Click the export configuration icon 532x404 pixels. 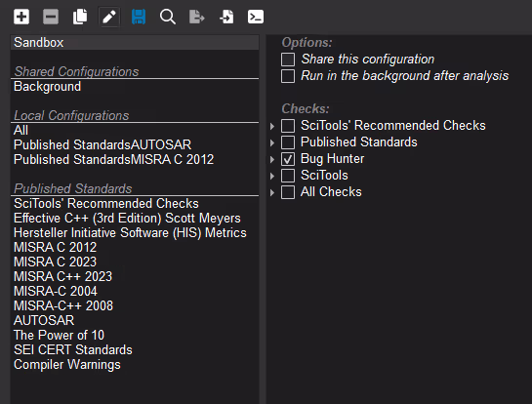pos(197,17)
